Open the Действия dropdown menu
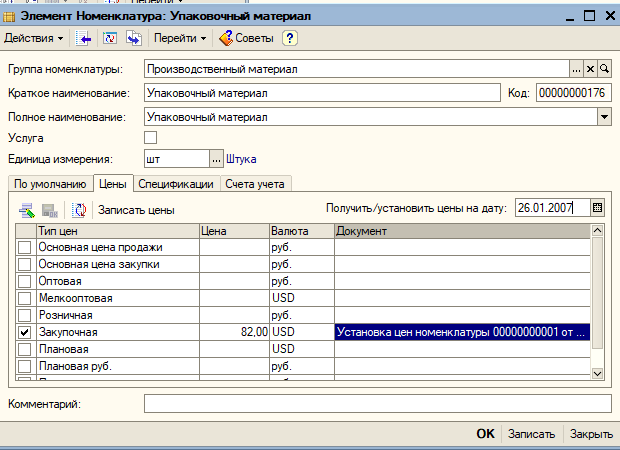This screenshot has height=450, width=620. (x=34, y=38)
